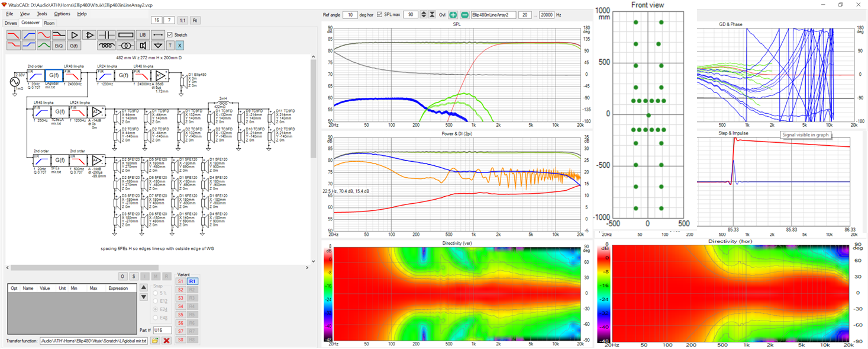Add the red all-pass filter block
The height and width of the screenshot is (349, 868).
point(44,35)
